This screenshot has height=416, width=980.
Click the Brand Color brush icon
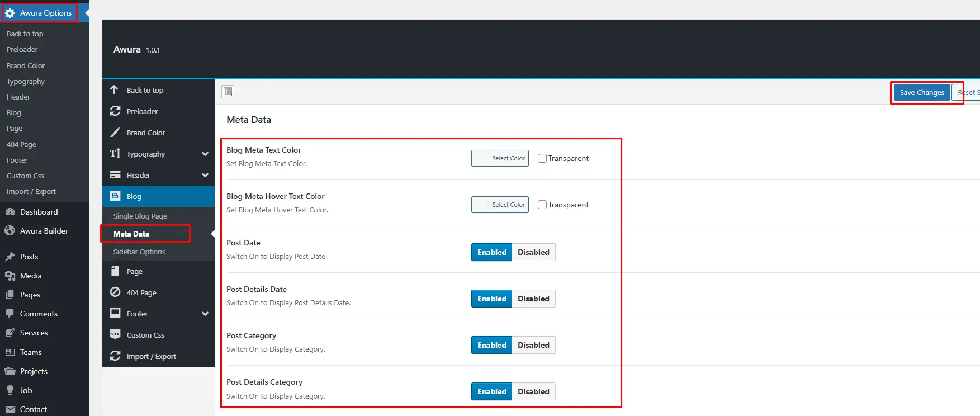pos(115,133)
